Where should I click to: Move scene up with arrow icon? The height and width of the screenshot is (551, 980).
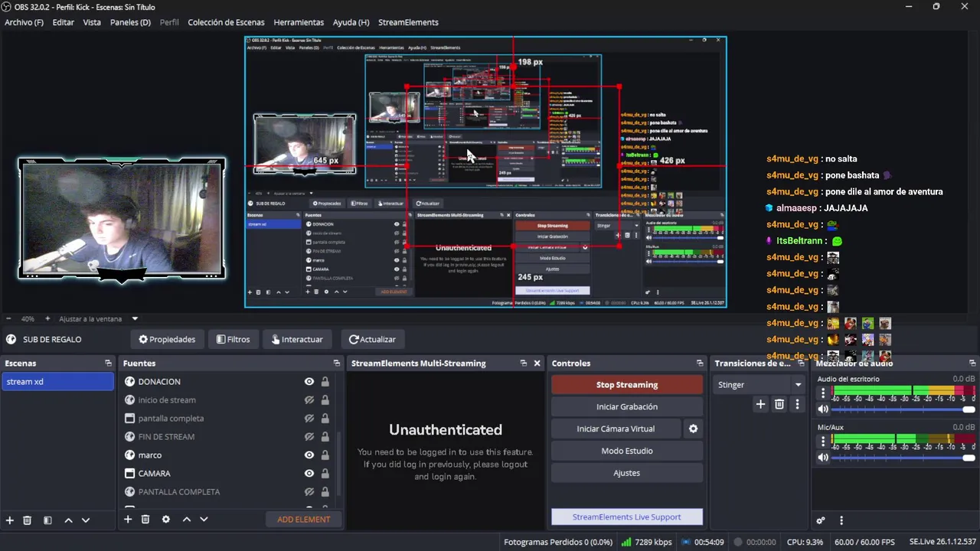click(x=68, y=520)
